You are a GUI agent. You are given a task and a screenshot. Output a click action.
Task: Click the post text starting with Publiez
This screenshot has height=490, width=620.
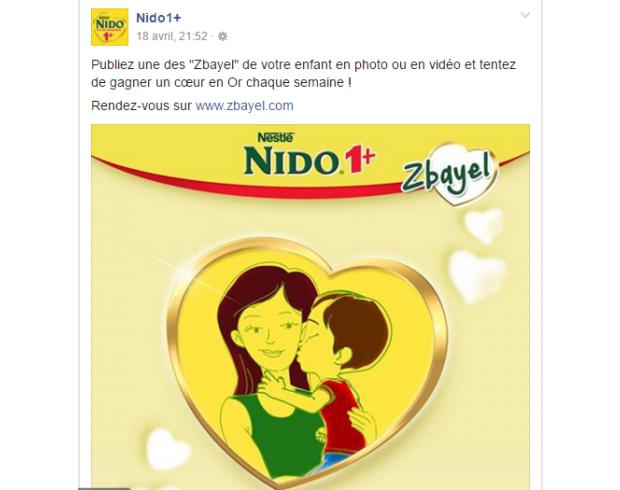tap(304, 74)
